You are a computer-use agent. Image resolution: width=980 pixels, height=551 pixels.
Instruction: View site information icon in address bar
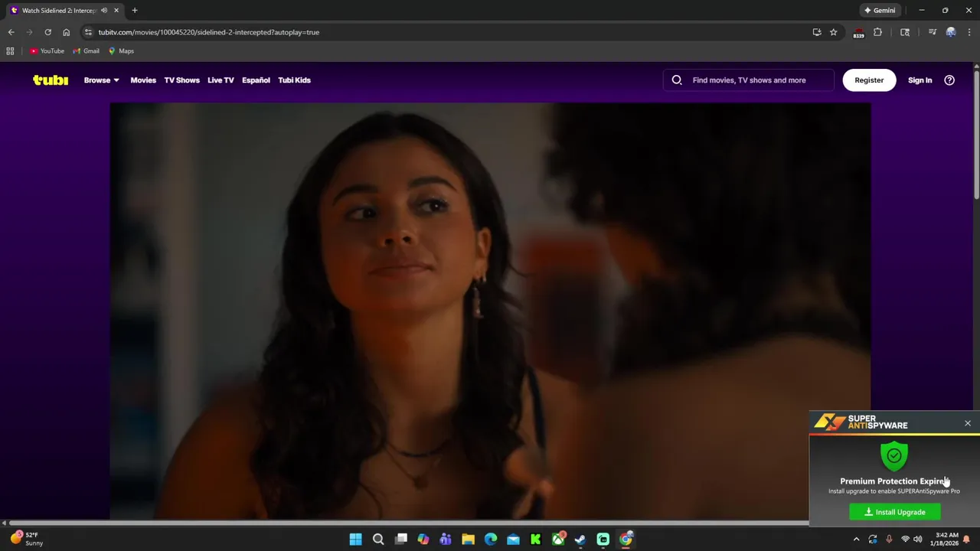[88, 32]
